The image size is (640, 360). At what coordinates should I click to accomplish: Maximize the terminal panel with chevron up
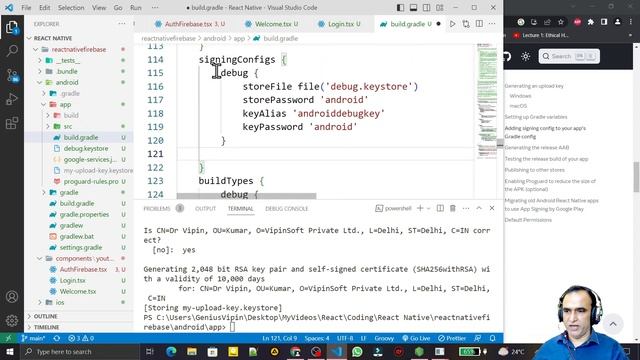[479, 208]
